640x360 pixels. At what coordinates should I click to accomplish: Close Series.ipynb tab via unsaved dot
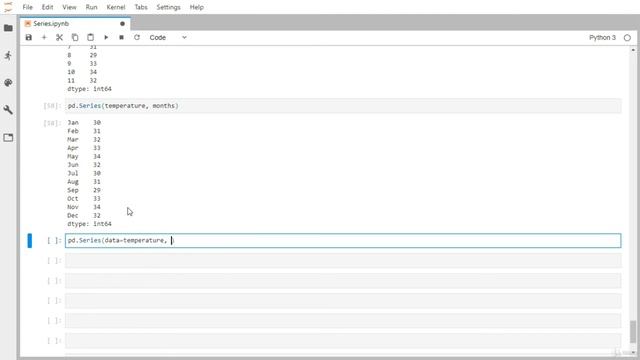pos(122,24)
